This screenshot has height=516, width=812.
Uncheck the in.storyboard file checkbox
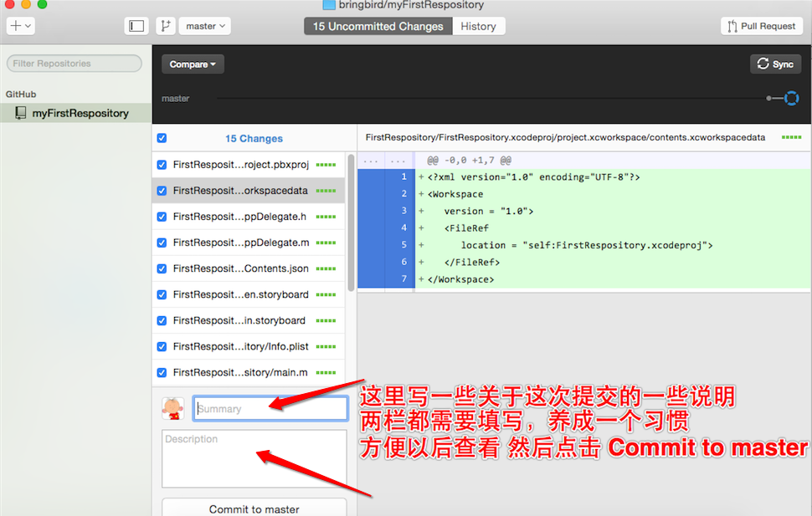(x=162, y=320)
